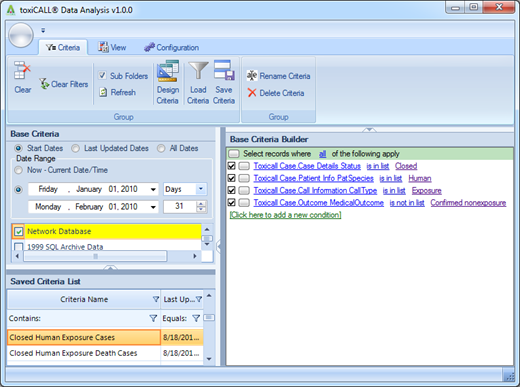The width and height of the screenshot is (520, 387).
Task: Click the toxiCALL title bar app icon
Action: [x=11, y=10]
